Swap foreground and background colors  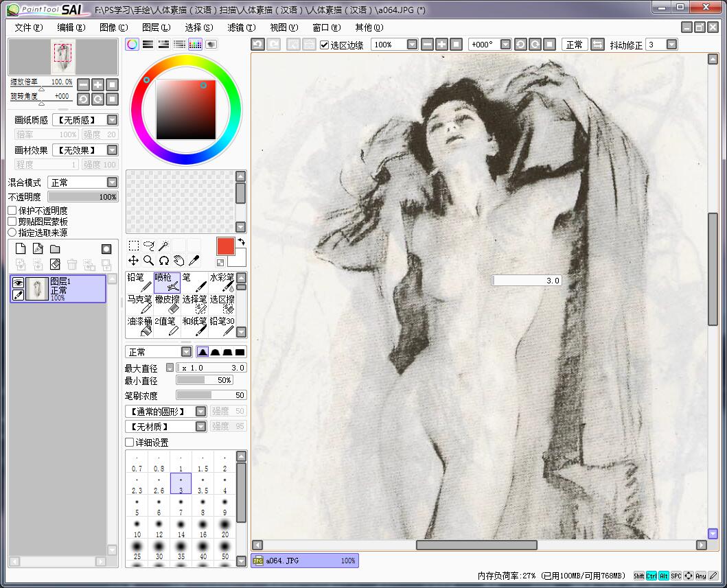point(242,242)
